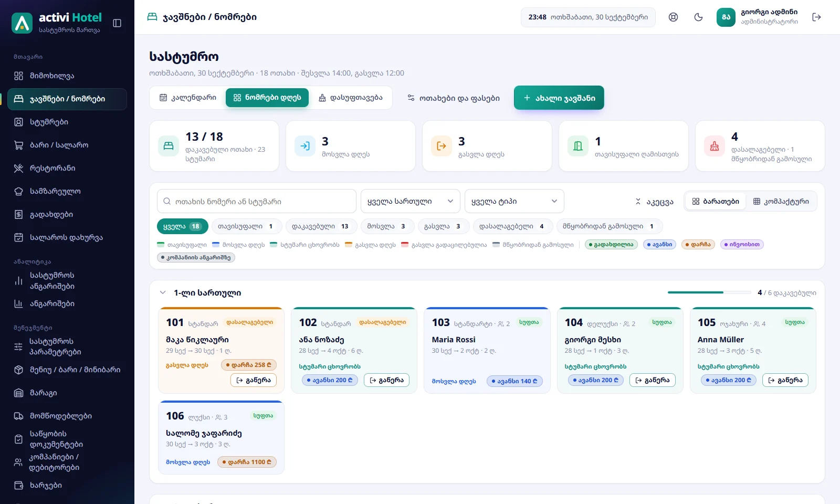Go to რესტორანი in the sidebar

click(67, 168)
